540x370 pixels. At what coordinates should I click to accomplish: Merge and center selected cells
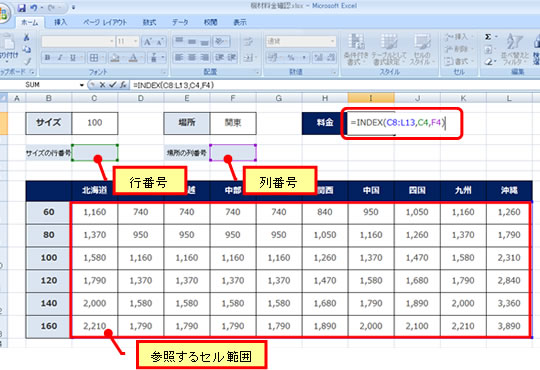coord(249,58)
